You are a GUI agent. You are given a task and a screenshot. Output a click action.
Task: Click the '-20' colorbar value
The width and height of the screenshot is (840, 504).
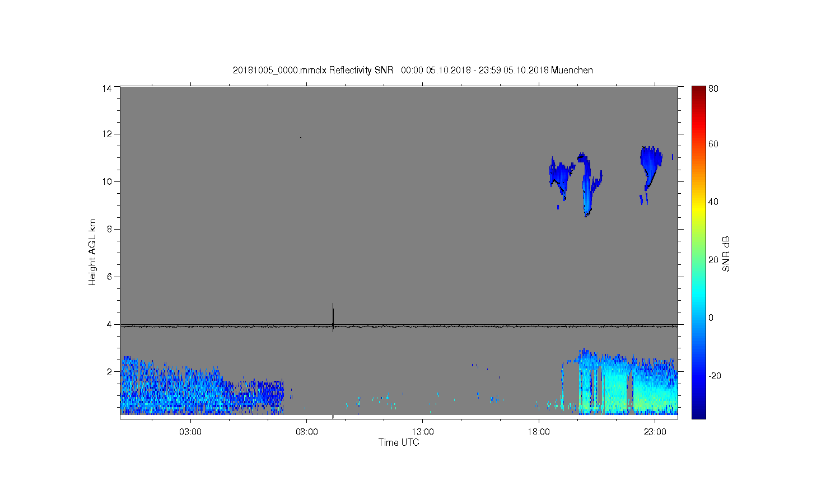(714, 376)
